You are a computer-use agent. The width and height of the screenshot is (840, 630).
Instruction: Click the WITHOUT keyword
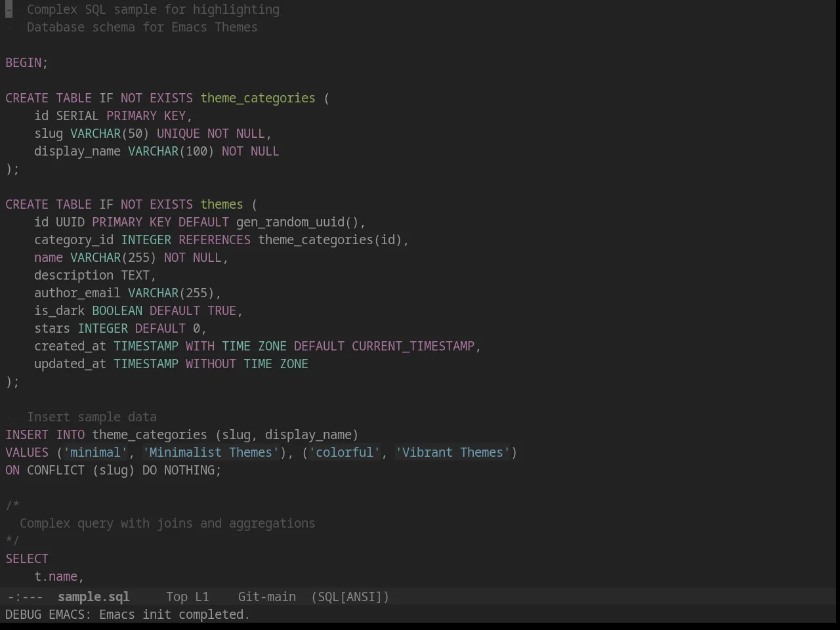(x=211, y=364)
